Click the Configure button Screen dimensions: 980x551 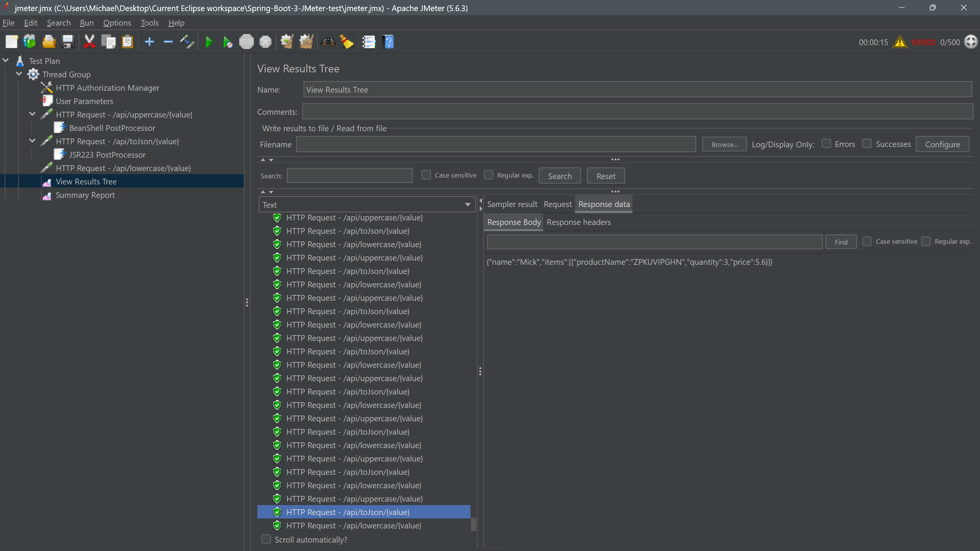tap(942, 144)
